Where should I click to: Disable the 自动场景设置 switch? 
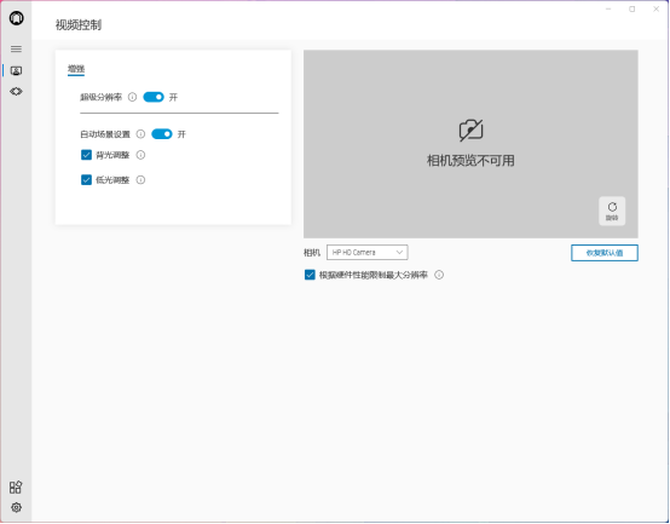(x=161, y=134)
